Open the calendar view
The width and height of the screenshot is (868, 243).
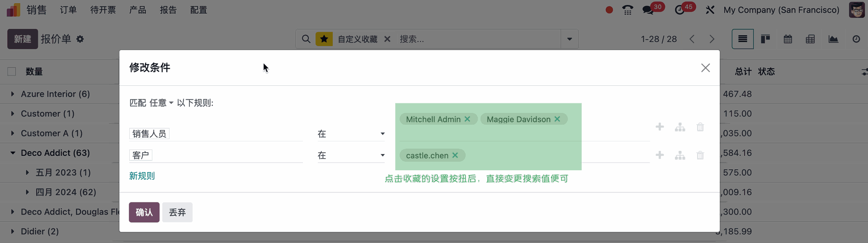pos(788,39)
